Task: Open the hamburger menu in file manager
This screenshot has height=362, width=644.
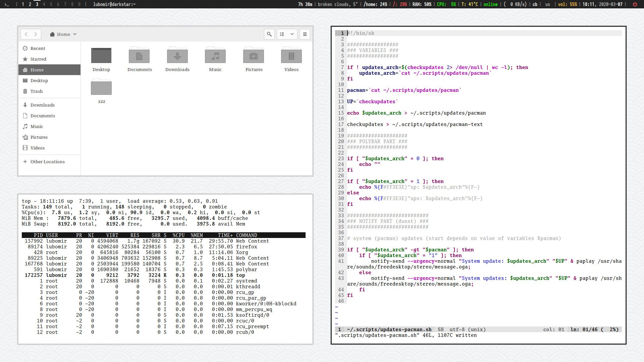Action: click(305, 34)
